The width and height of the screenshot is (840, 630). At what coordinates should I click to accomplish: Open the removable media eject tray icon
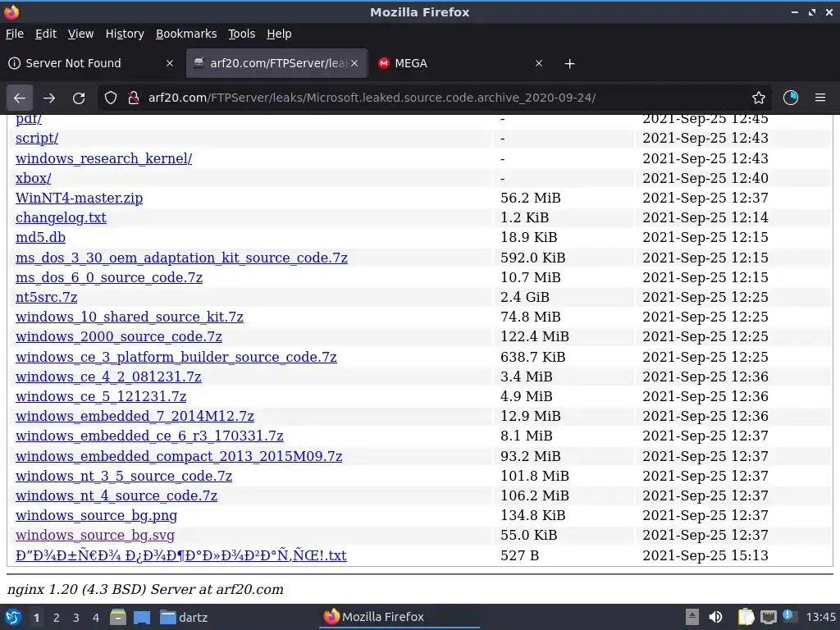point(692,617)
